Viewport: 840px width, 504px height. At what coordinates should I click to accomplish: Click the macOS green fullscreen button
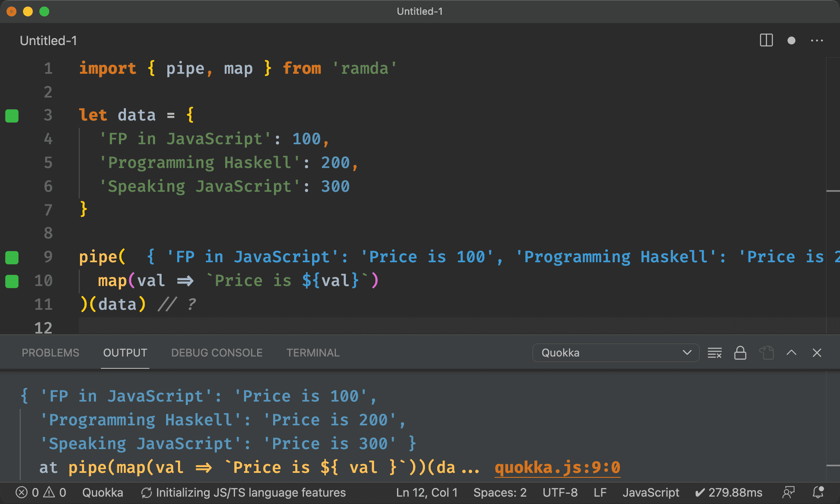pyautogui.click(x=44, y=11)
